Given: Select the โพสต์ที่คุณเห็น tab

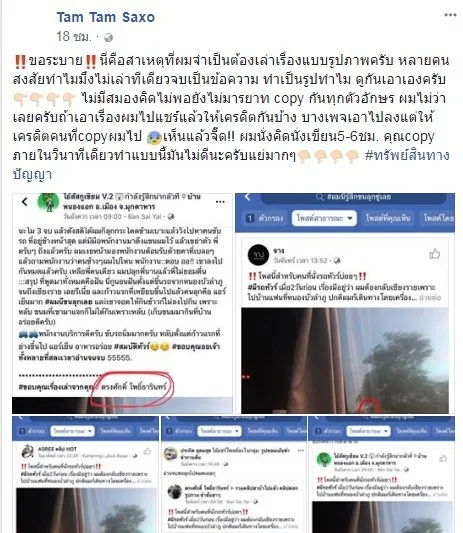Looking at the screenshot, I should pyautogui.click(x=388, y=218).
